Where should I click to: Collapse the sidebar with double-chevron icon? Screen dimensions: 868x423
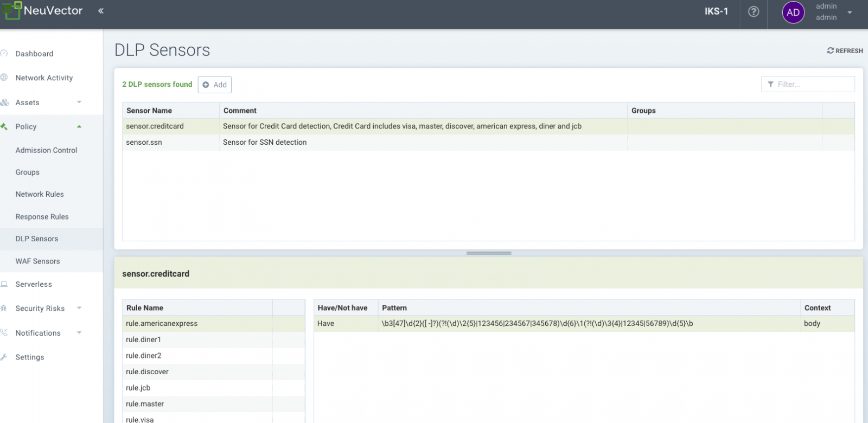point(101,11)
